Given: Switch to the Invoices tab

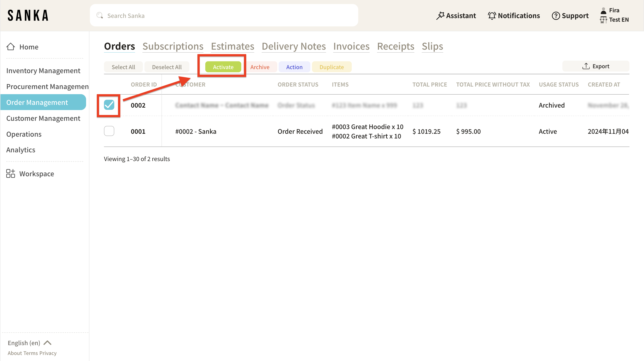Looking at the screenshot, I should click(x=351, y=46).
